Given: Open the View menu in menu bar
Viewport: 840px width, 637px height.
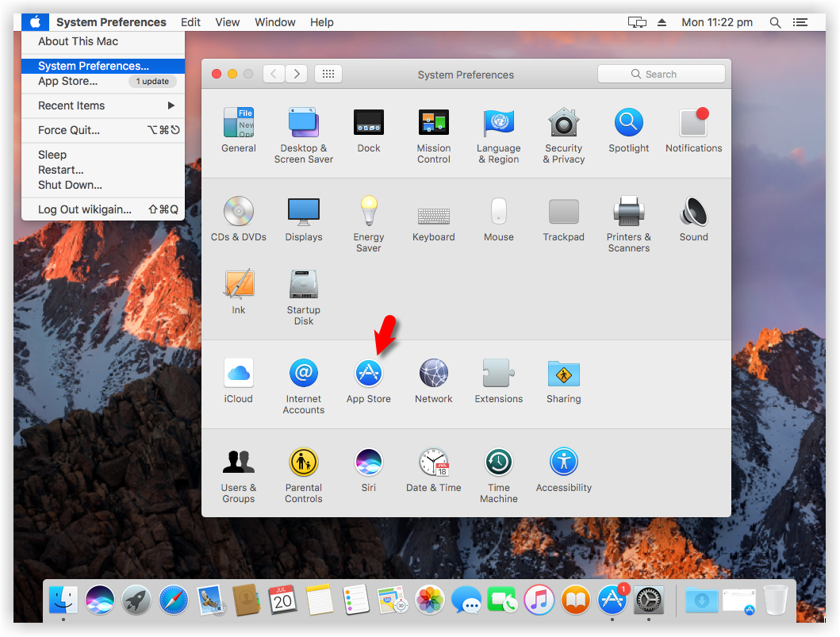Looking at the screenshot, I should 227,22.
